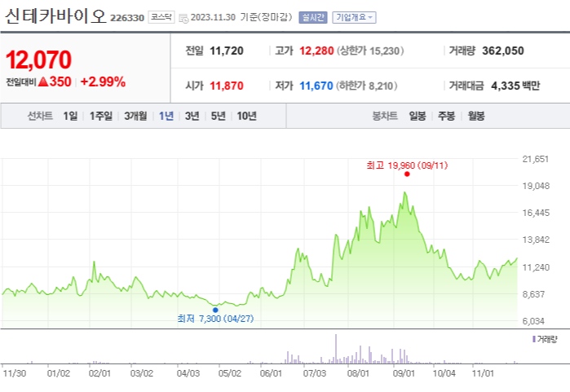Select the 3년 line chart tab

point(192,116)
